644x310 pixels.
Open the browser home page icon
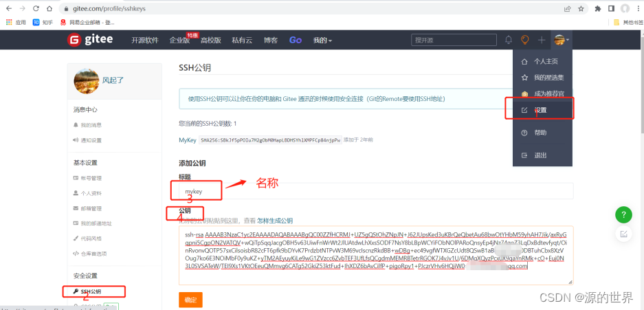[x=49, y=9]
